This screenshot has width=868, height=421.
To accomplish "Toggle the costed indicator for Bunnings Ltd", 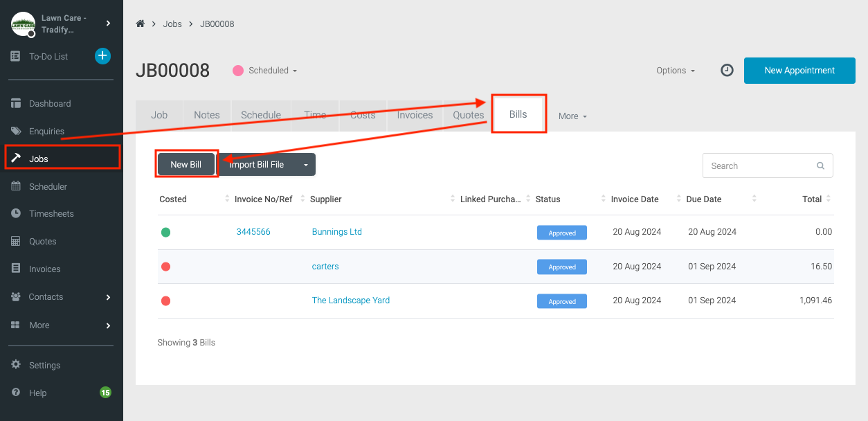I will pyautogui.click(x=165, y=232).
